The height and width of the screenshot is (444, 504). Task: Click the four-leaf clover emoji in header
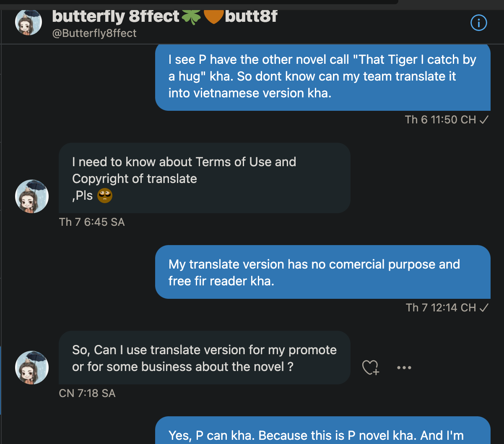coord(191,17)
